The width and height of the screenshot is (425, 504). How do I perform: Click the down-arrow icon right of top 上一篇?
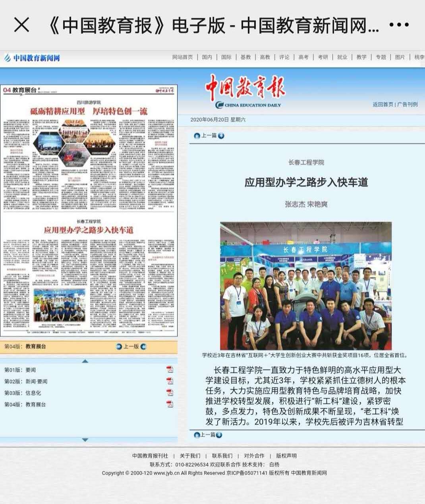(221, 136)
